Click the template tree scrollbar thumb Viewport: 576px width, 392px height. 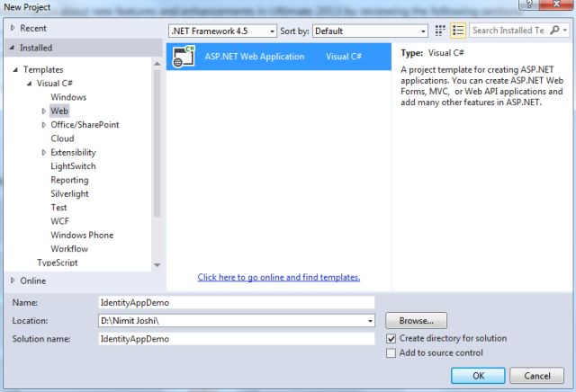[x=157, y=143]
